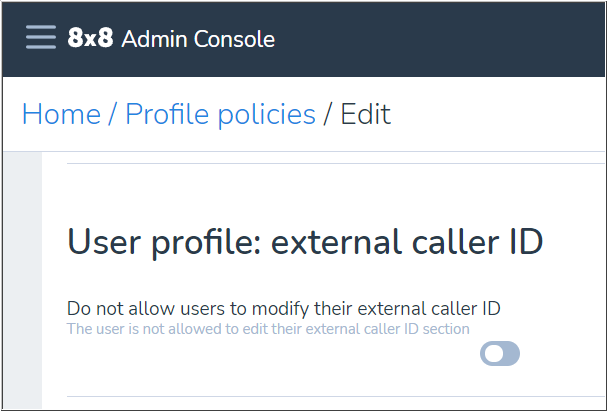Click the 'User profile: external caller ID' heading

click(304, 243)
